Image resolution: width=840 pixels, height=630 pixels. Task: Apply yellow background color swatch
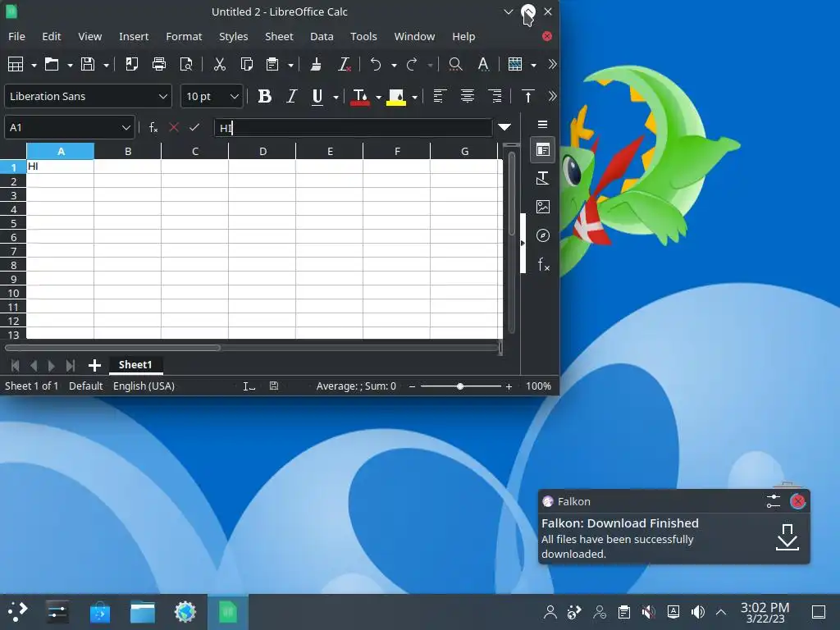396,97
